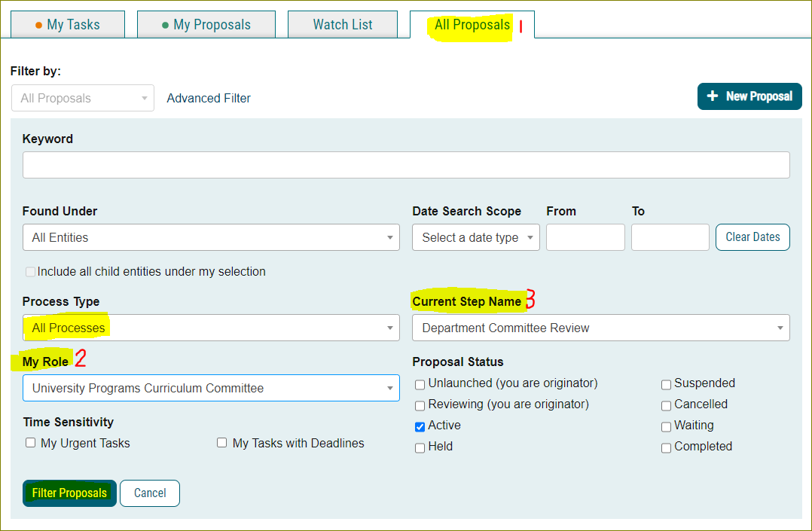
Task: Click the From date field
Action: coord(585,237)
